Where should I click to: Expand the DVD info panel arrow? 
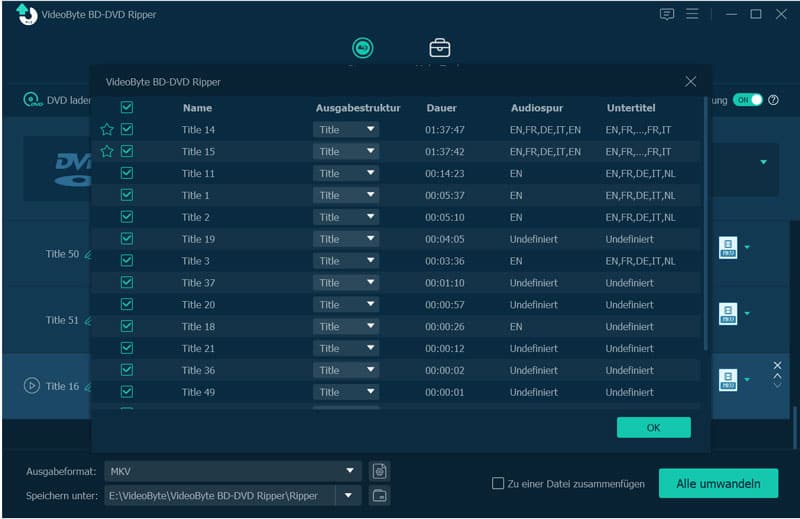(763, 162)
